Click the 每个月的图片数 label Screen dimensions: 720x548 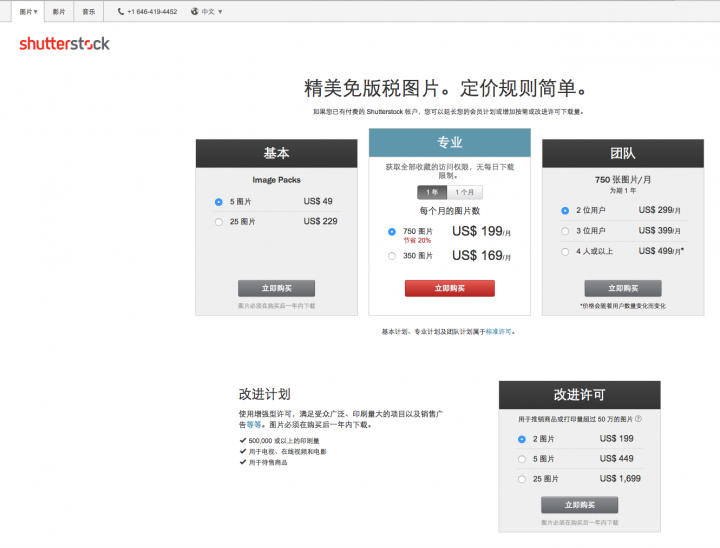click(450, 211)
